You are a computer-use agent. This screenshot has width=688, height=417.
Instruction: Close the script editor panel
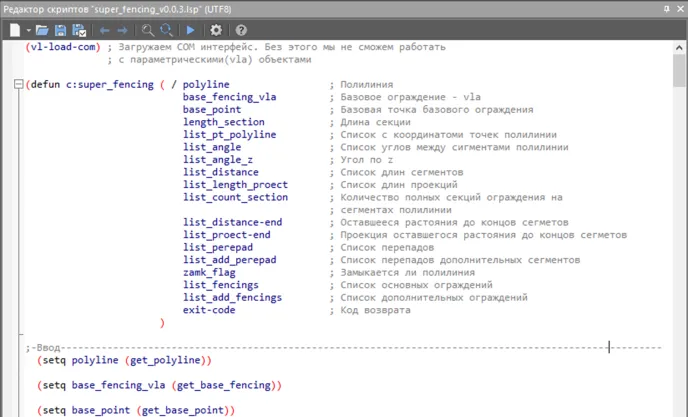coord(679,9)
